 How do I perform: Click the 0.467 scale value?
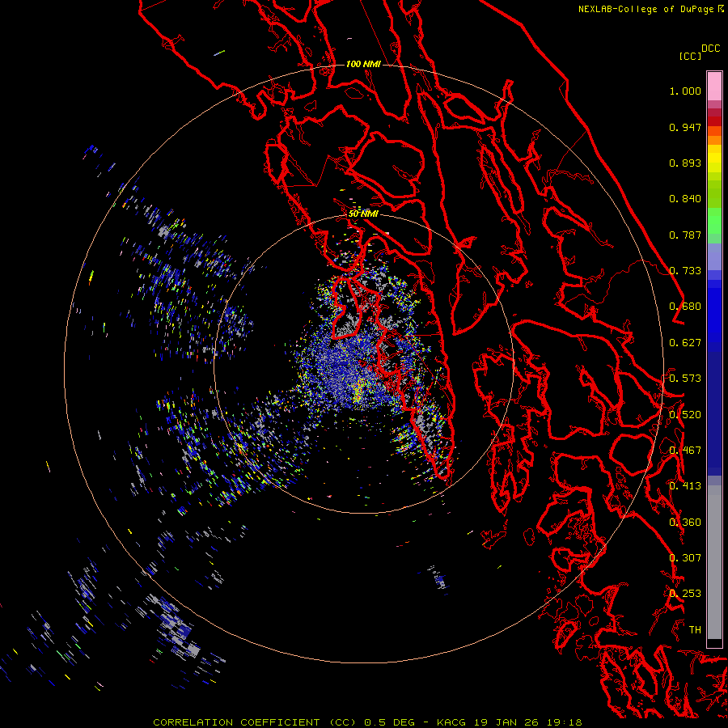(685, 451)
